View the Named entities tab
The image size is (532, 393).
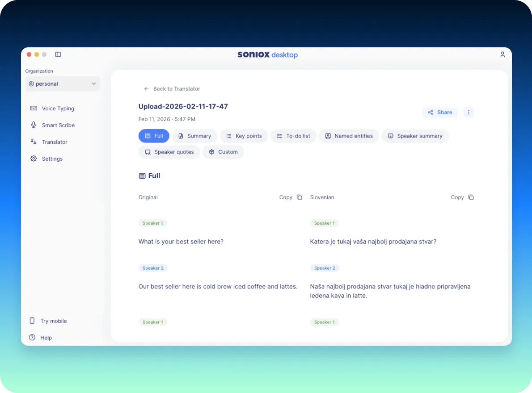[349, 136]
